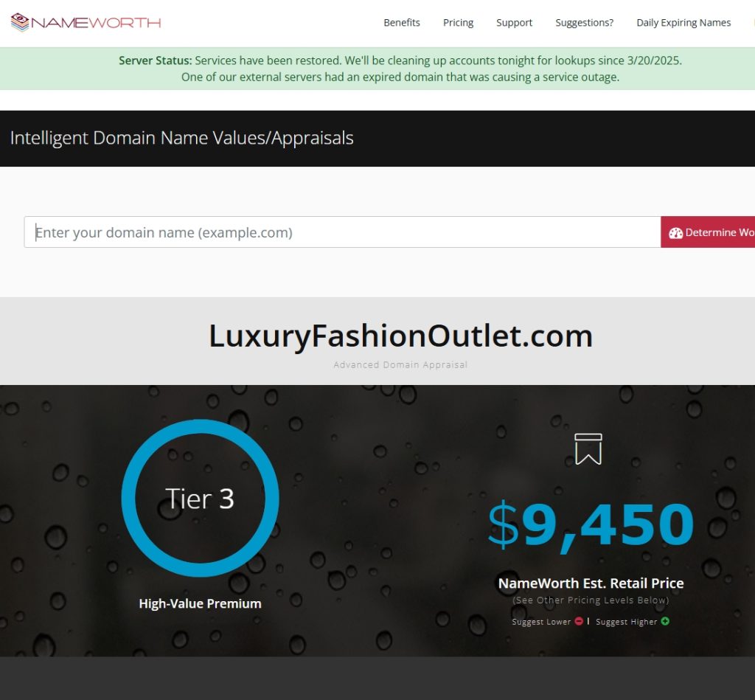Image resolution: width=755 pixels, height=700 pixels.
Task: Click the $9,450 estimated price
Action: point(591,524)
